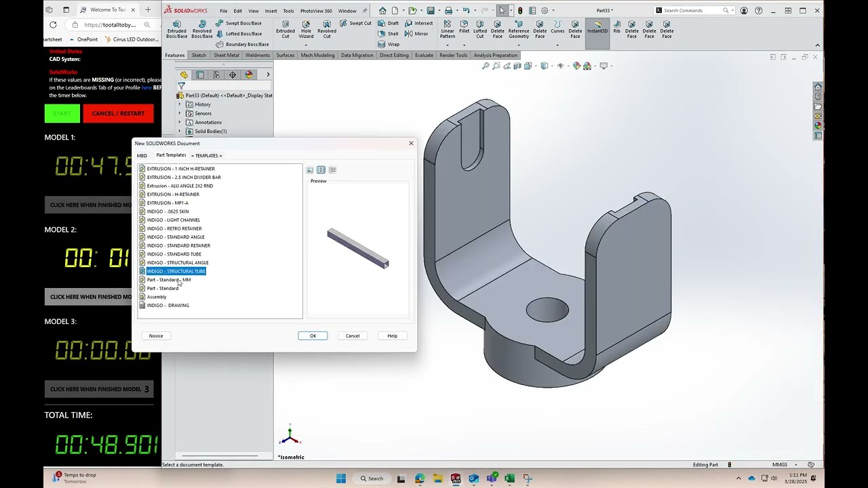
Task: Select the Part - Standard template
Action: [159, 288]
